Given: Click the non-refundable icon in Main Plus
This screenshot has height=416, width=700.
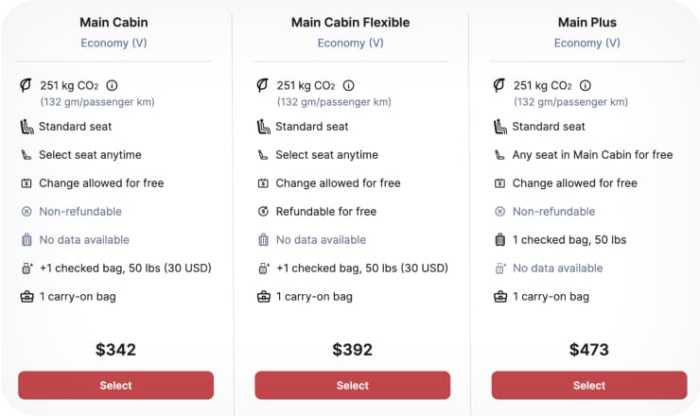Looking at the screenshot, I should pyautogui.click(x=500, y=212).
